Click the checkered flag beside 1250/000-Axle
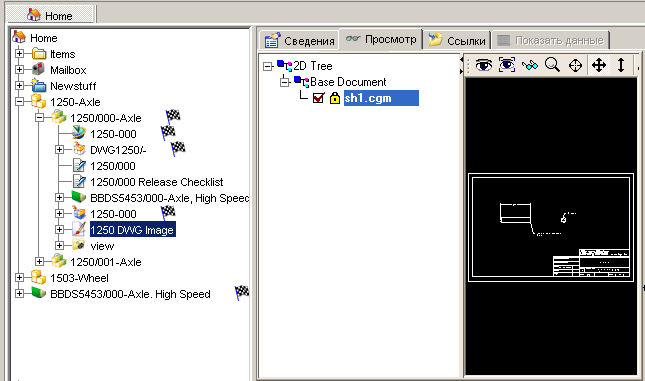Image resolution: width=645 pixels, height=381 pixels. pyautogui.click(x=173, y=116)
